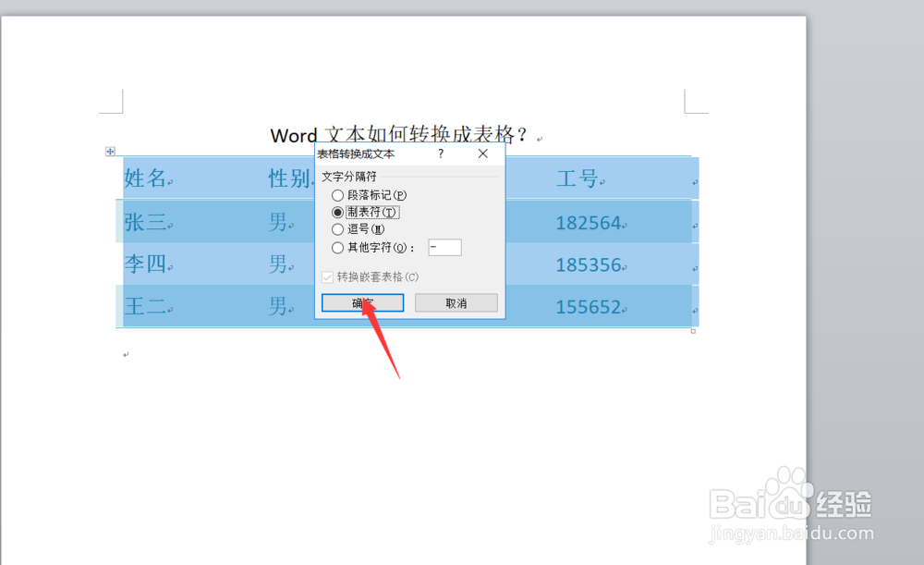Click the custom separator input field
Image resolution: width=924 pixels, height=565 pixels.
[x=444, y=247]
